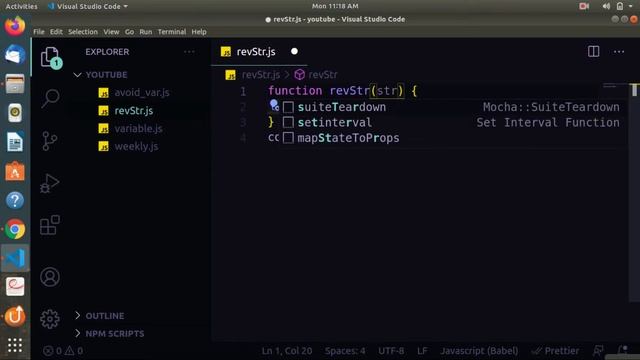
Task: Open Explorer views and more actions ellipsis
Action: (189, 52)
